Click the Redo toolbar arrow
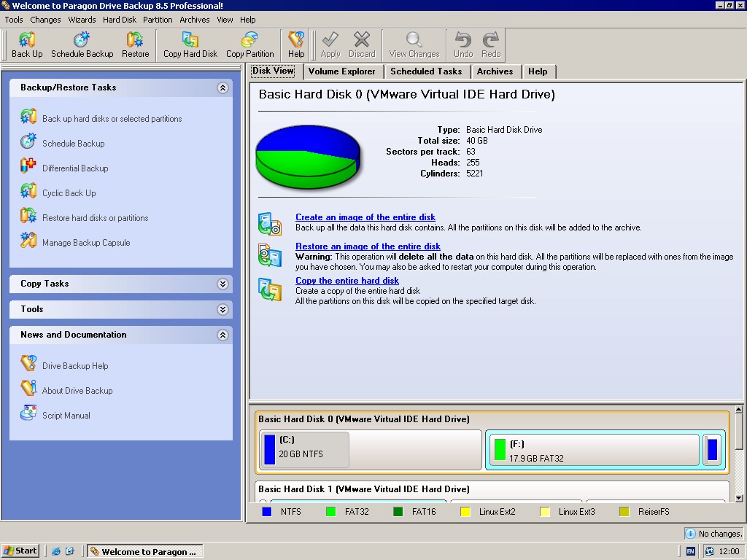This screenshot has height=560, width=747. (x=491, y=39)
